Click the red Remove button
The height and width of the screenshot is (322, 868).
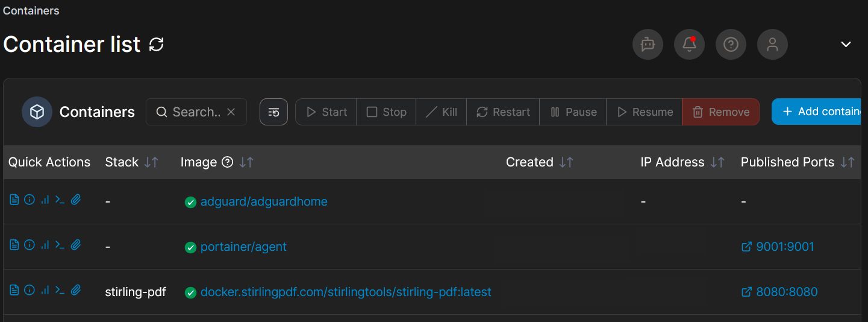720,112
